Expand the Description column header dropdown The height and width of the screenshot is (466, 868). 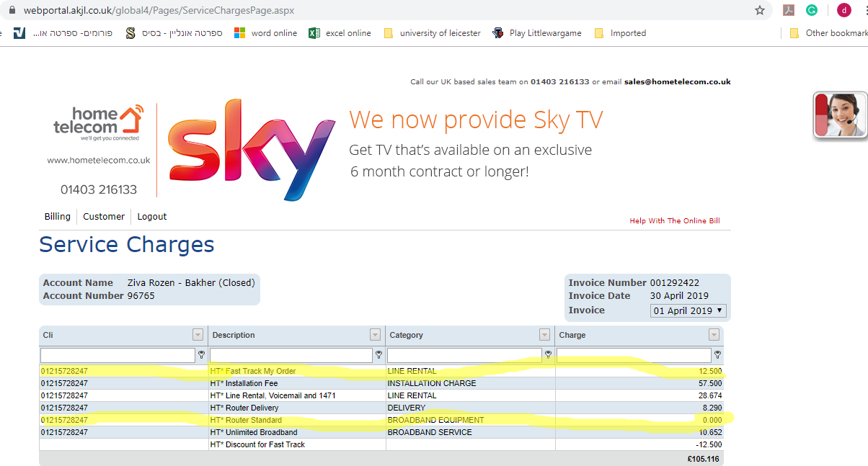(x=375, y=335)
